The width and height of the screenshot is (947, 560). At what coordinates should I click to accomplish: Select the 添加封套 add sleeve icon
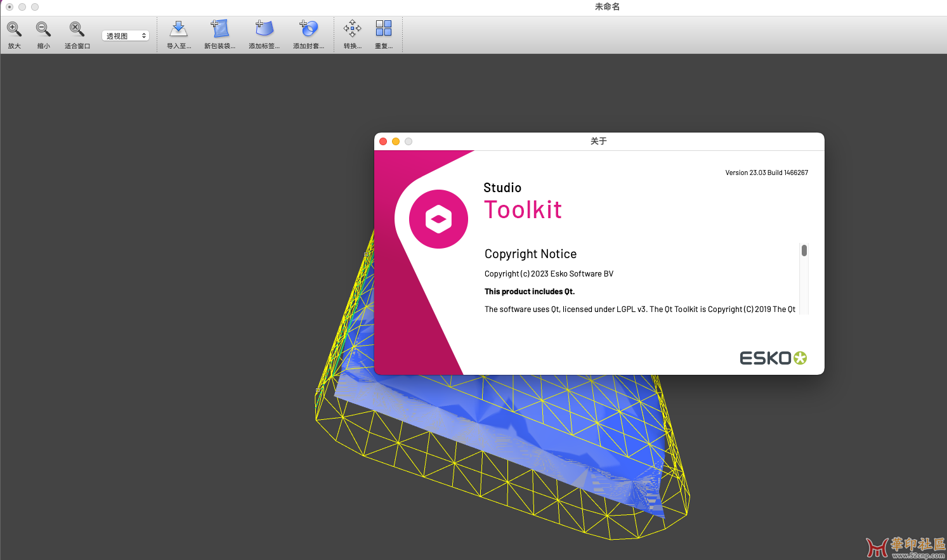pos(308,29)
